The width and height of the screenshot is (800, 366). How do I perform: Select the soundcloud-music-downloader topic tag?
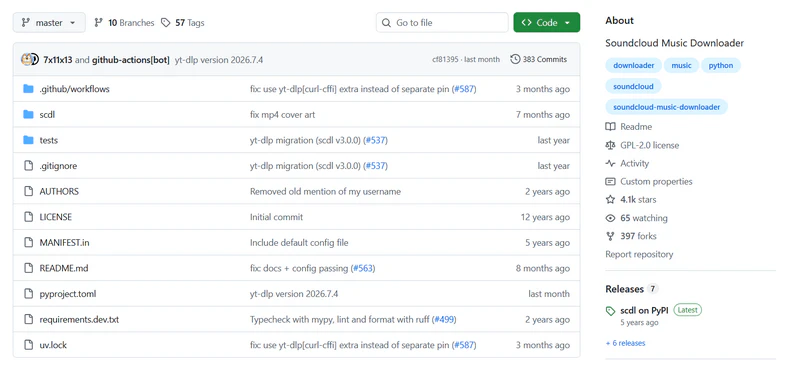[x=666, y=107]
